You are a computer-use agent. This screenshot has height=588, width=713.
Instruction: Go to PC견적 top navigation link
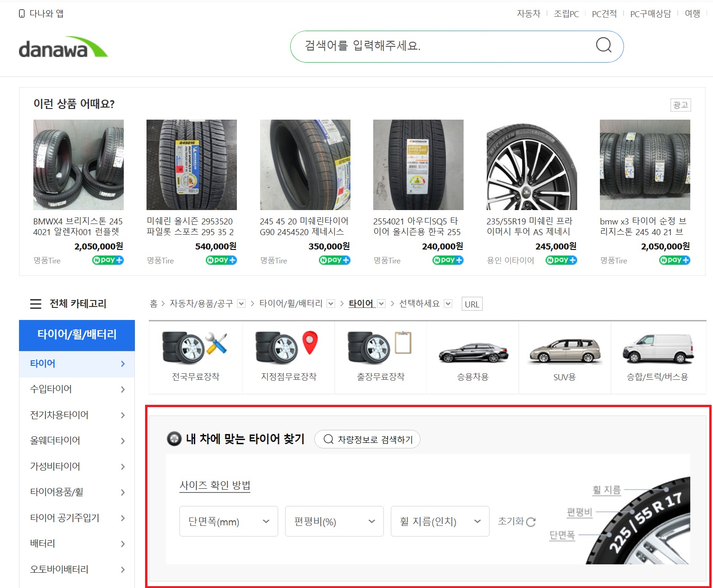pyautogui.click(x=604, y=13)
